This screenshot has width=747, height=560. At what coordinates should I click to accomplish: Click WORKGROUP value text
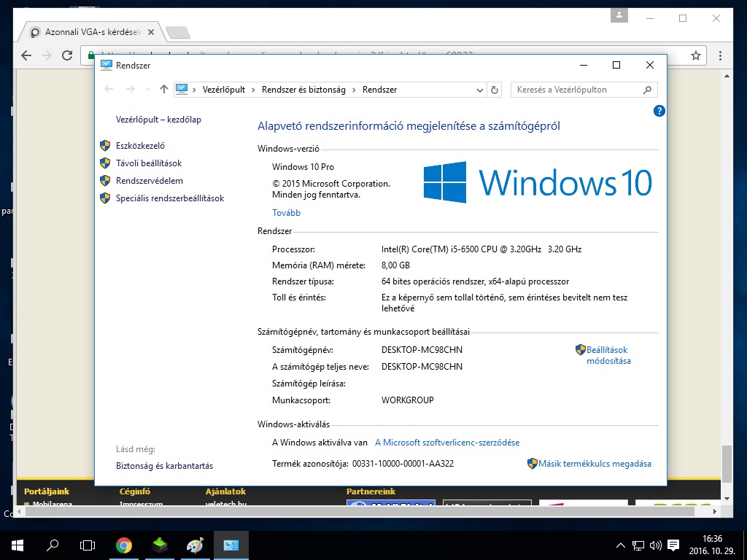pos(407,400)
